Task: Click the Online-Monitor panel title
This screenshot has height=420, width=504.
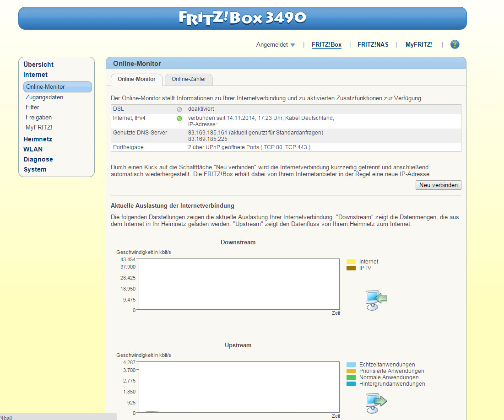Action: pos(137,64)
